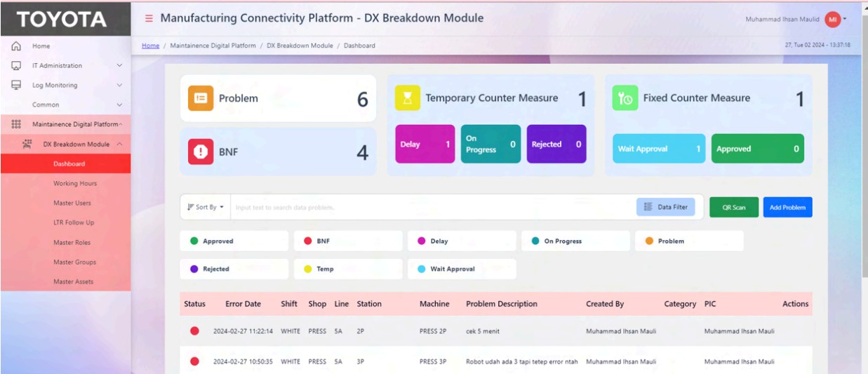
Task: Click the blue Wait Approval tile
Action: 659,149
